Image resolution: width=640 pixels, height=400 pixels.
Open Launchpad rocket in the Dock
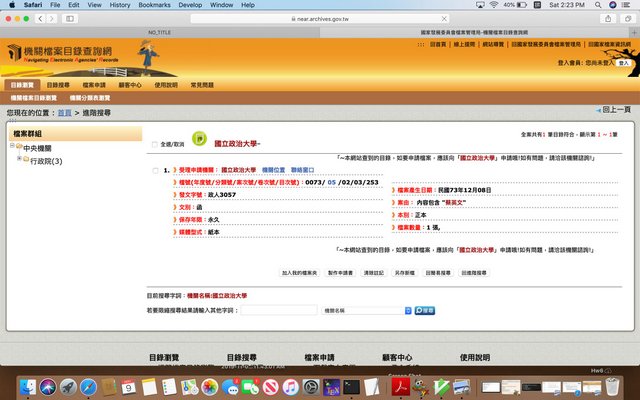click(68, 387)
